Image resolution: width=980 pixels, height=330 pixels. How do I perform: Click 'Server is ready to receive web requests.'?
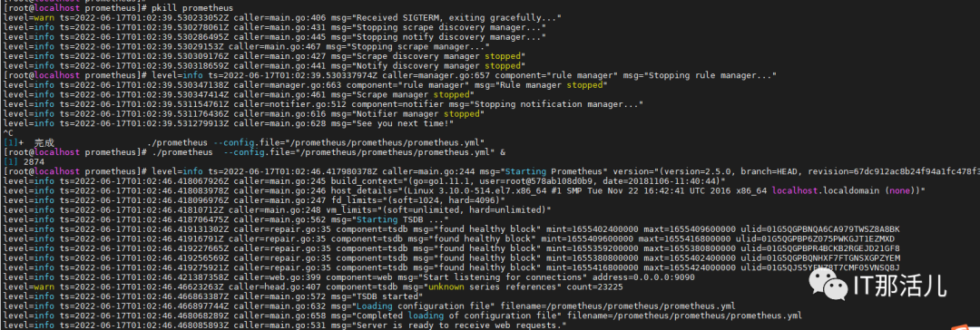(x=458, y=325)
